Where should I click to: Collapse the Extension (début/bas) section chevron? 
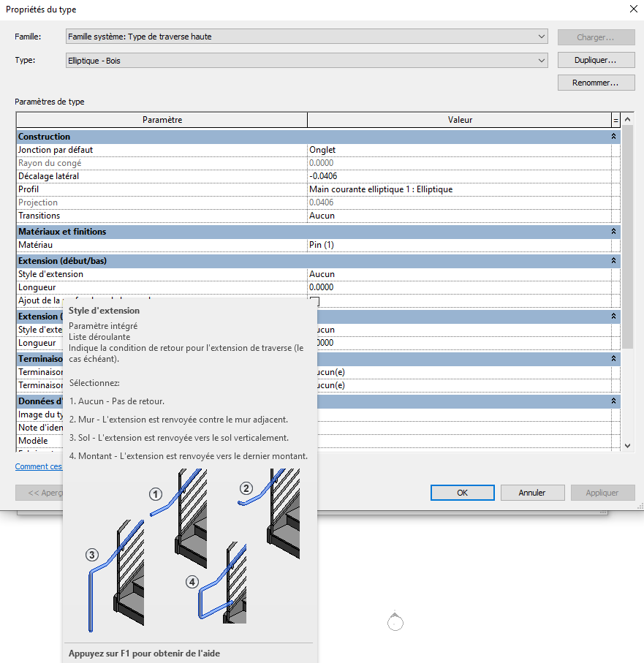point(613,261)
